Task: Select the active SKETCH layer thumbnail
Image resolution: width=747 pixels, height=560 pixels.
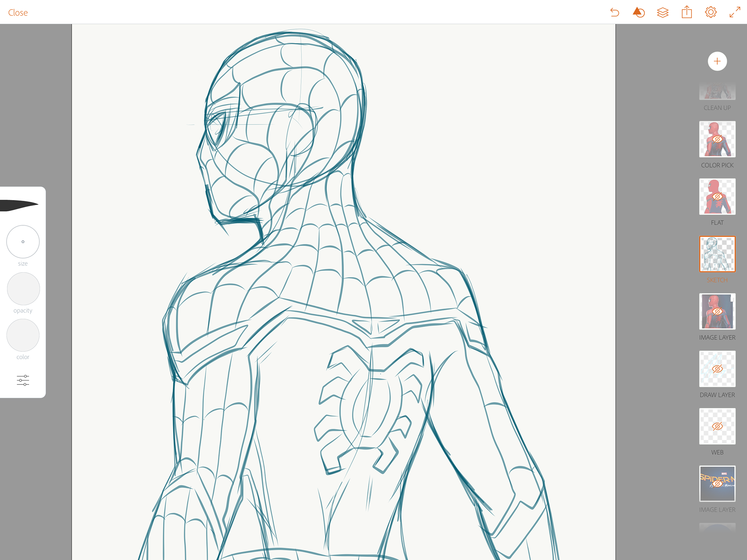Action: pyautogui.click(x=717, y=254)
